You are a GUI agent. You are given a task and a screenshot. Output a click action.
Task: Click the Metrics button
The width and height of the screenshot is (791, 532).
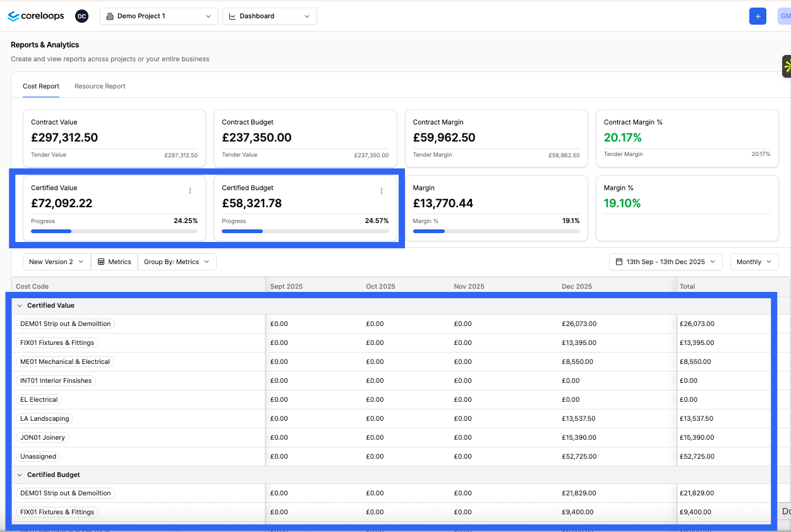[x=114, y=262]
